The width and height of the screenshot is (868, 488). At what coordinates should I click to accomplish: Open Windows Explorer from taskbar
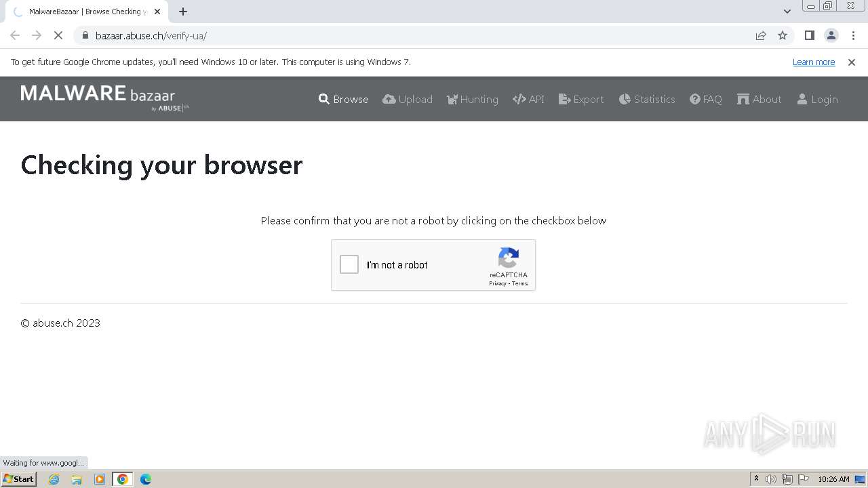coord(77,479)
